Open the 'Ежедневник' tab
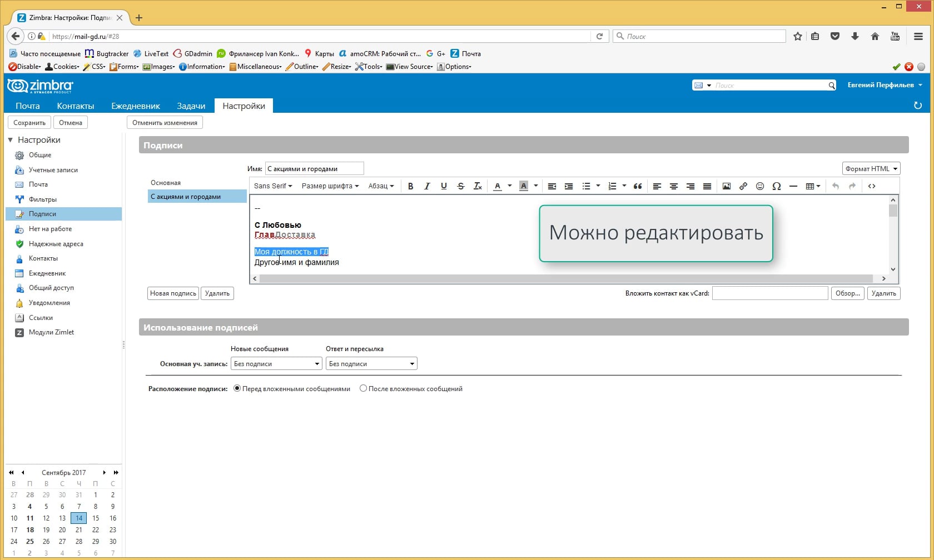 coord(136,106)
